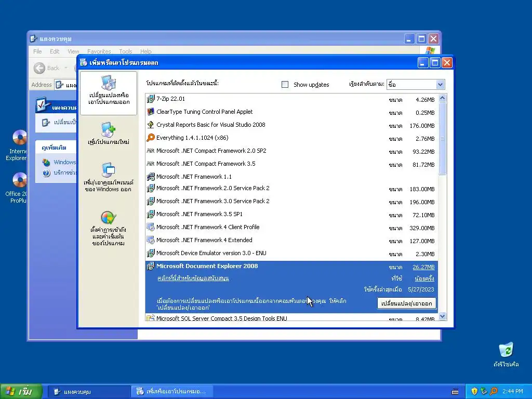This screenshot has height=399, width=532.
Task: Click the .NET Compact Framework 2.0 SP2 icon
Action: click(151, 151)
